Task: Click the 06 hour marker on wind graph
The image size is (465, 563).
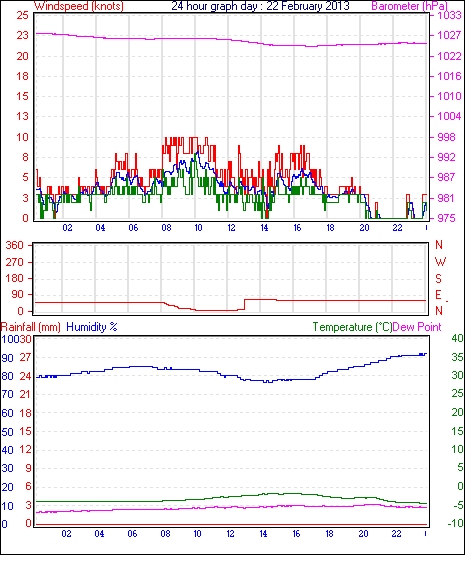Action: click(133, 228)
